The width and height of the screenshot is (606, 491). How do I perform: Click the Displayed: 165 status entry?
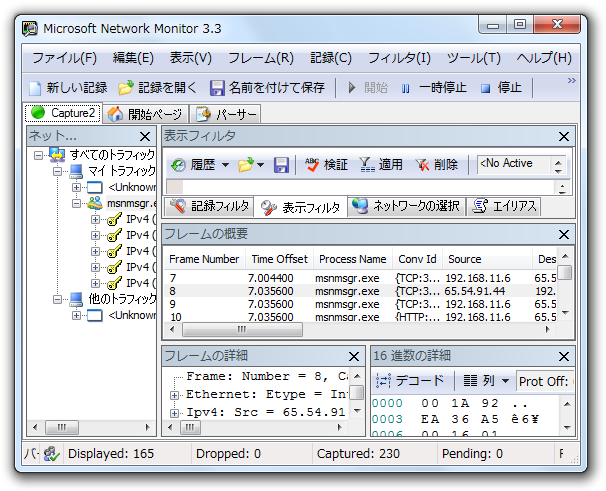(111, 453)
